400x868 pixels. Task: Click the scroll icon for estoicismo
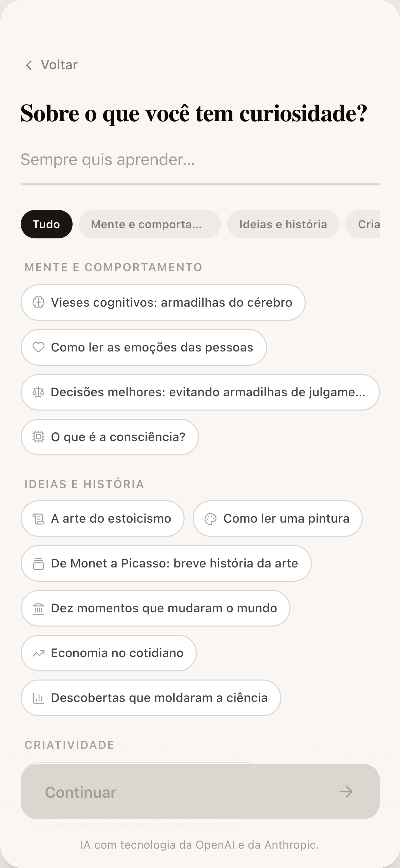click(38, 519)
